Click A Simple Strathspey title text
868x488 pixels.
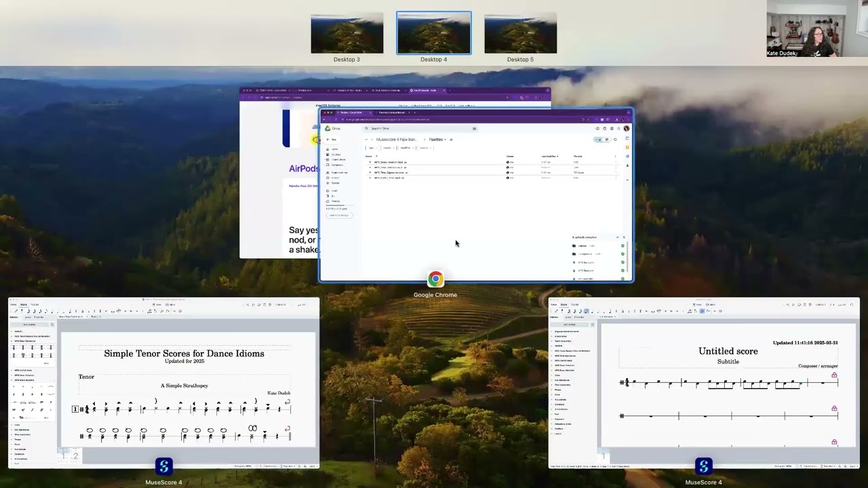tap(184, 386)
